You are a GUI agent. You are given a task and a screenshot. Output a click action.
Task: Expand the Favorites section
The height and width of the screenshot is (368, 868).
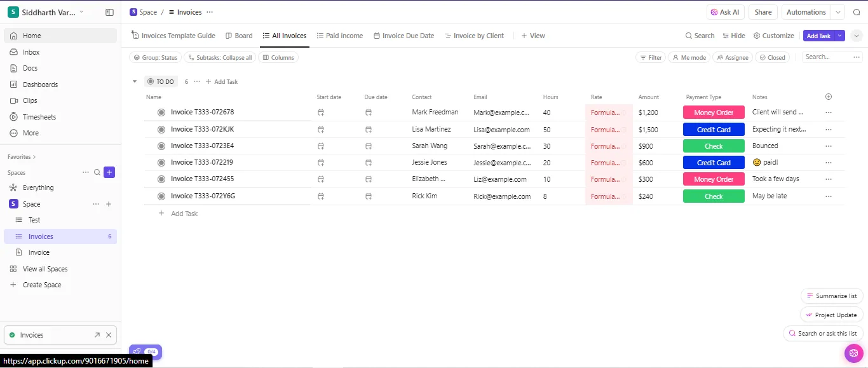pos(22,156)
